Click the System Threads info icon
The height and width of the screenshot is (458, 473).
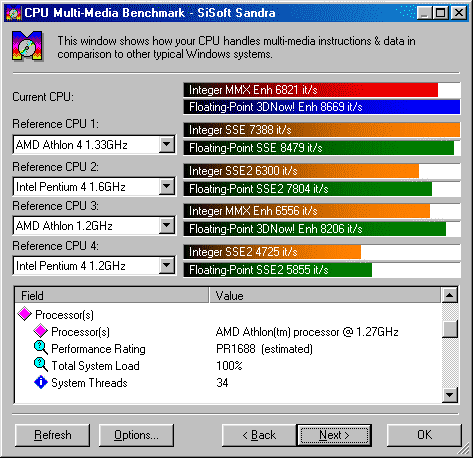click(x=41, y=382)
